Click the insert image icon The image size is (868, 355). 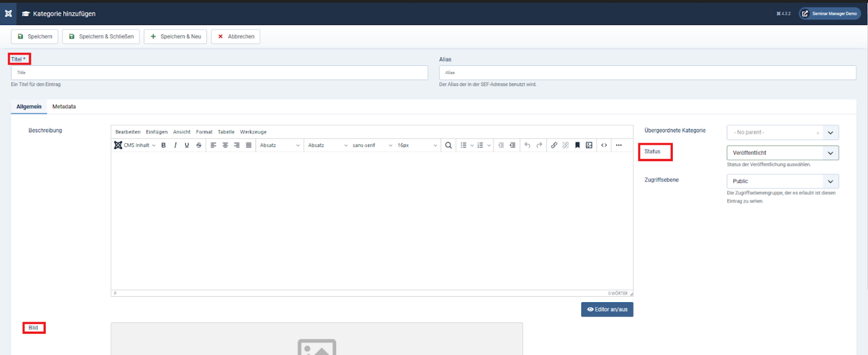[x=589, y=145]
